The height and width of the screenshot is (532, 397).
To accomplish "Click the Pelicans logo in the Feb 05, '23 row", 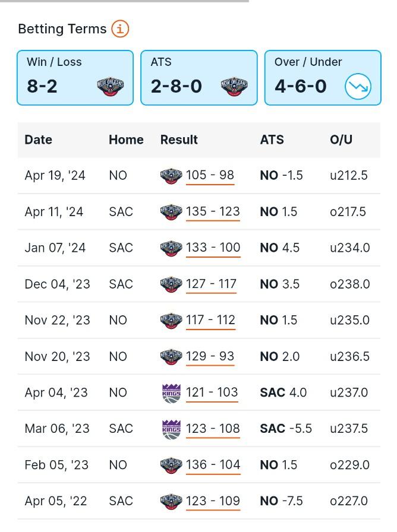I will [x=171, y=465].
